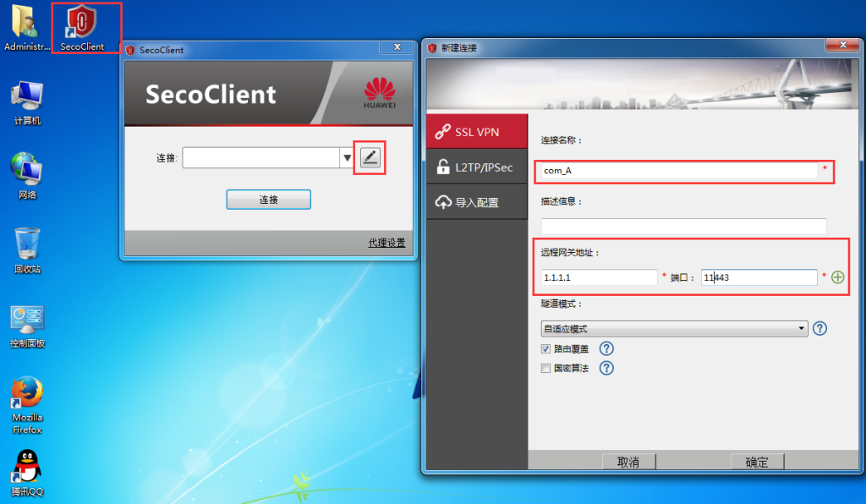Screen dimensions: 866x504
Task: Open the 控制面板 desktop icon
Action: 27,326
